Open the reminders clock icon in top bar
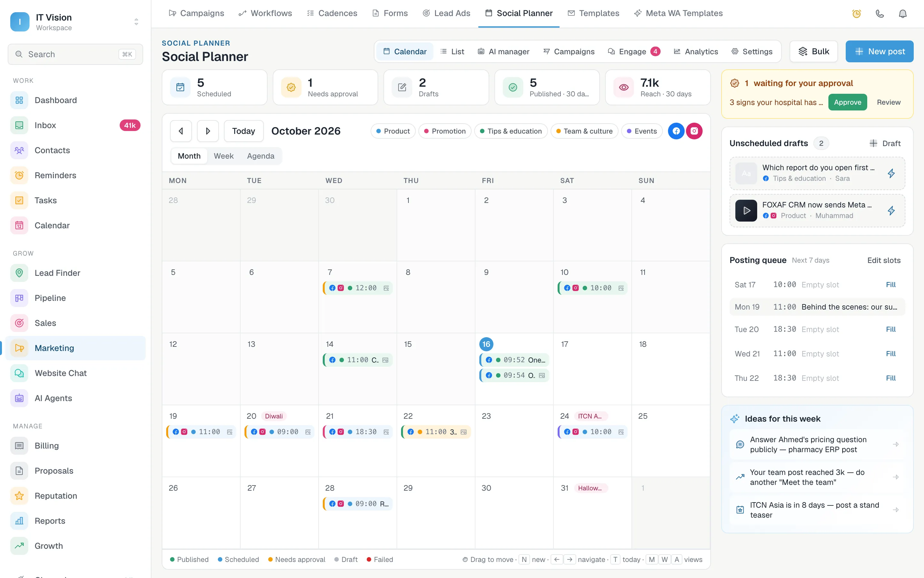The image size is (924, 578). click(x=856, y=14)
